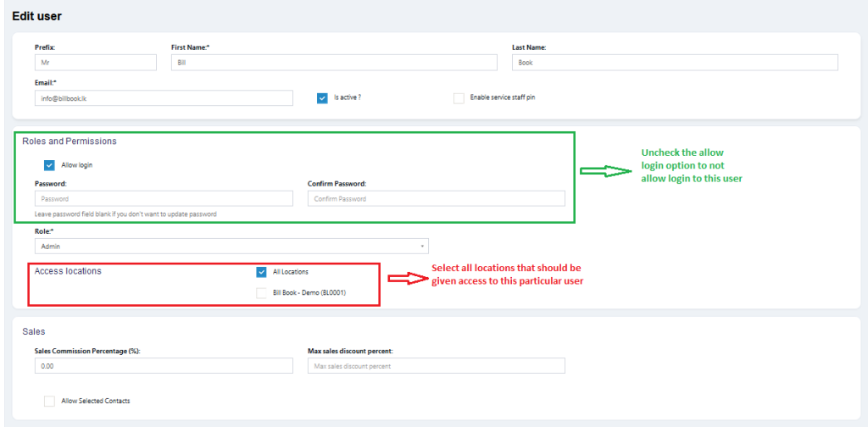Click the green allow login instruction text
The image size is (868, 427).
coord(691,165)
